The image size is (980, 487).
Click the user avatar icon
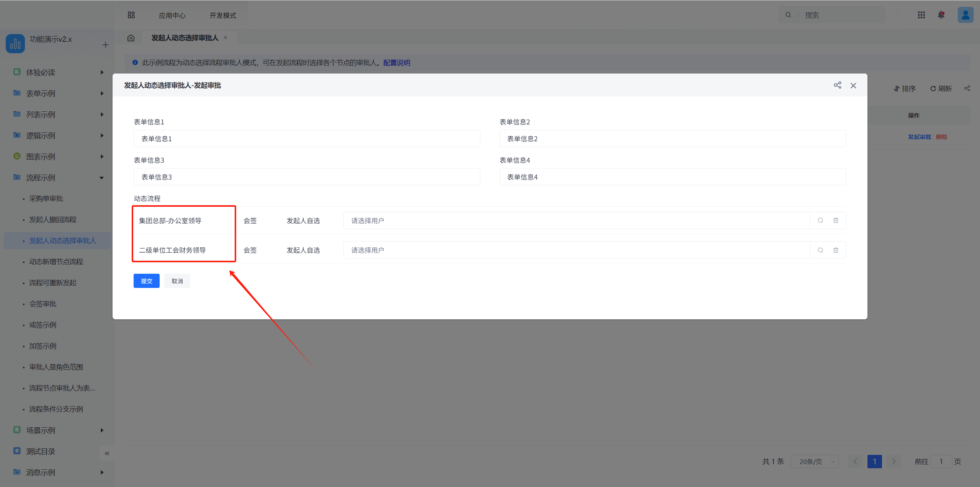(965, 15)
